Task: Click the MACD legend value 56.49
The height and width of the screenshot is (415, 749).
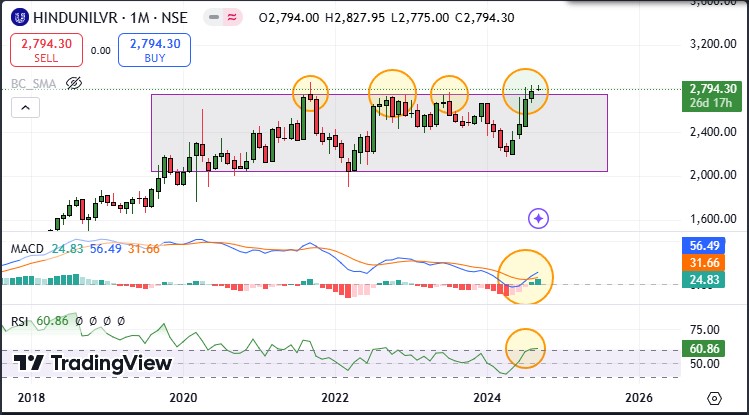Action: (106, 249)
